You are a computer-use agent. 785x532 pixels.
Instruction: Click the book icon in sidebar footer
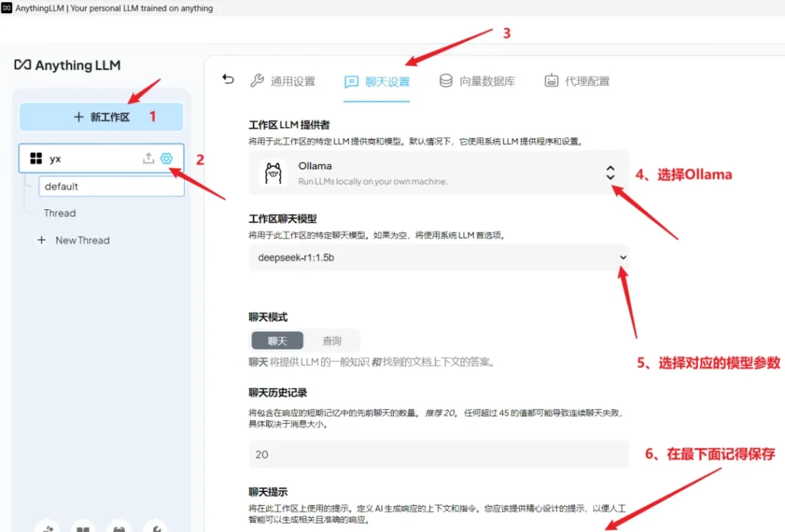(x=83, y=527)
